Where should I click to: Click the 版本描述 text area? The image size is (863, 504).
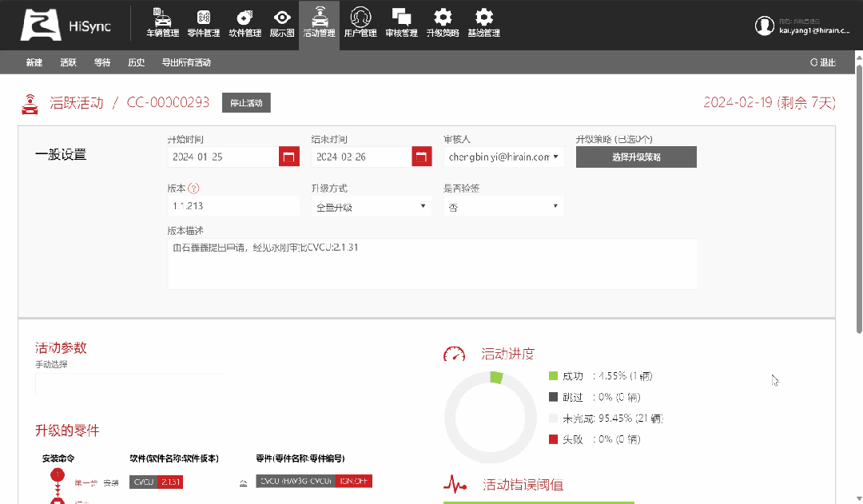point(432,264)
